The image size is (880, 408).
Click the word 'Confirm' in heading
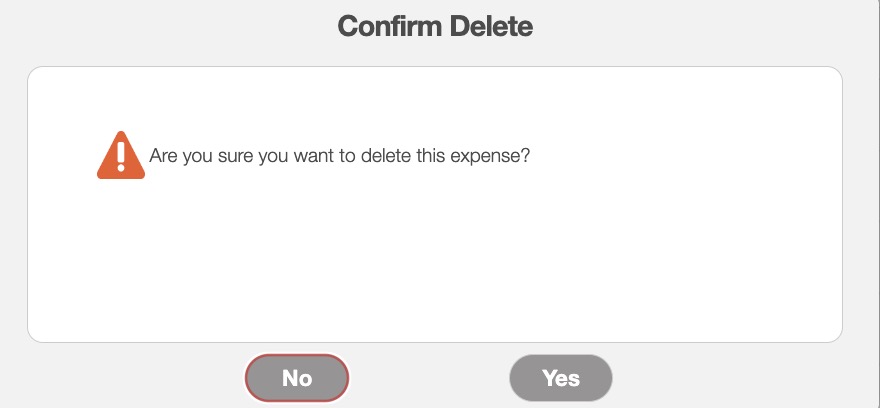(x=387, y=26)
